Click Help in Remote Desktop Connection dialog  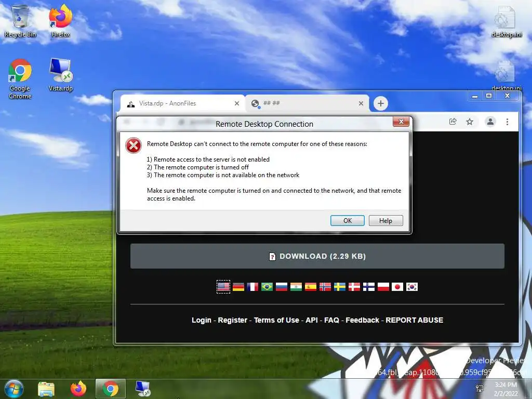tap(386, 220)
